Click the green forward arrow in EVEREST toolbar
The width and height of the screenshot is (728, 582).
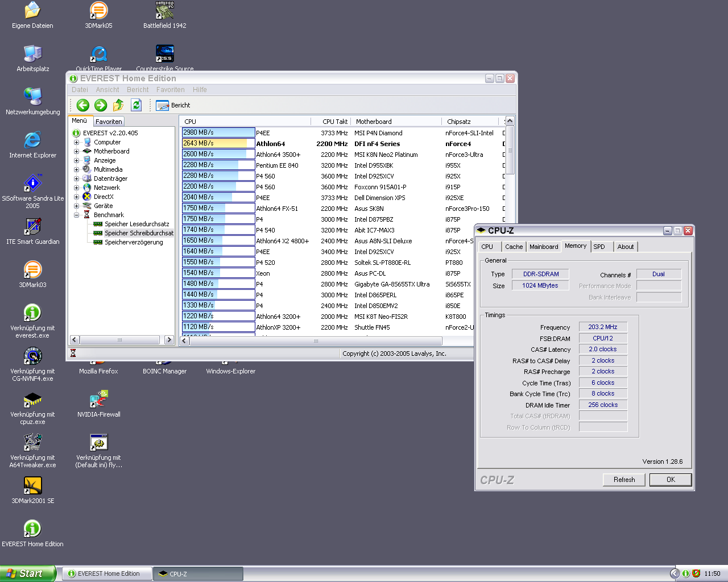coord(101,105)
